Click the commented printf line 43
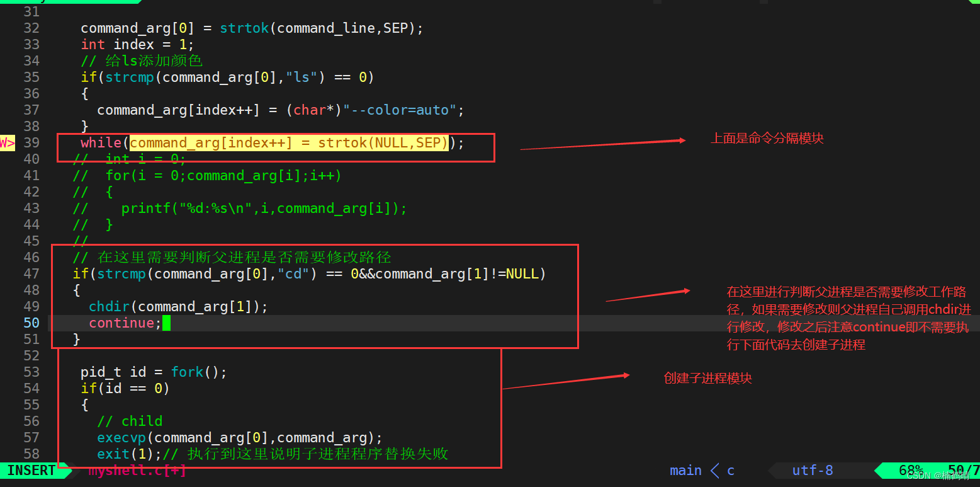Image resolution: width=980 pixels, height=487 pixels. pos(240,209)
